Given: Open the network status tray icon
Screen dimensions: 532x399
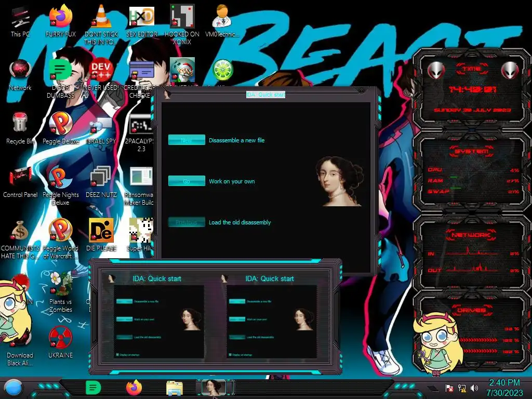Looking at the screenshot, I should [x=462, y=388].
